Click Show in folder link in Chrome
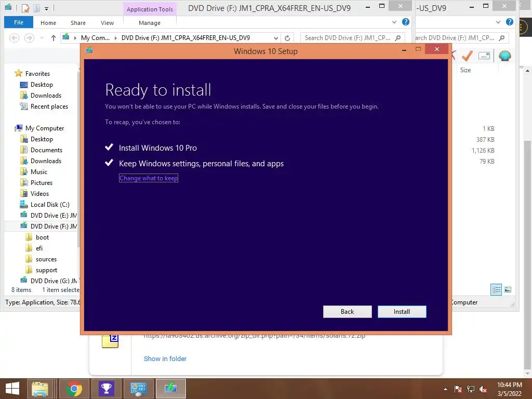The height and width of the screenshot is (399, 532). click(165, 358)
